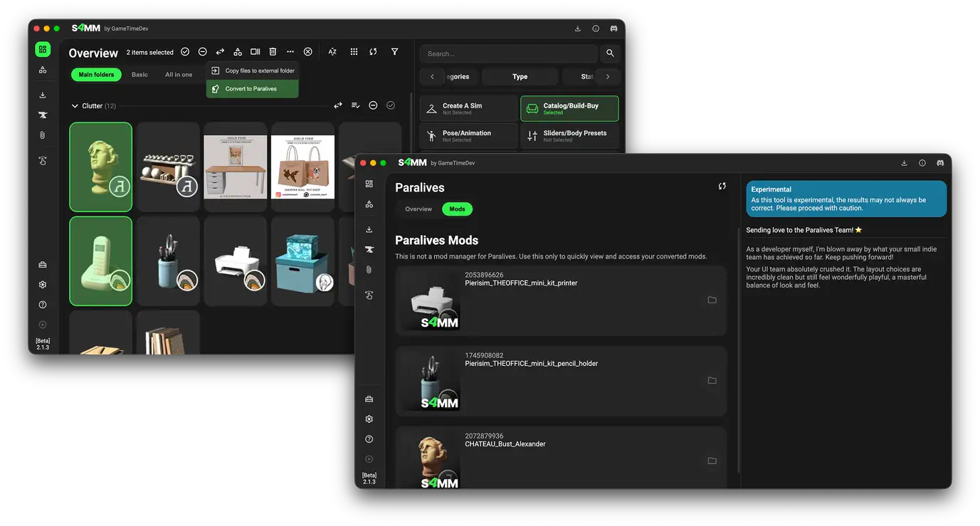This screenshot has height=526, width=980.
Task: Click the mod ID '1745908082'
Action: 484,355
